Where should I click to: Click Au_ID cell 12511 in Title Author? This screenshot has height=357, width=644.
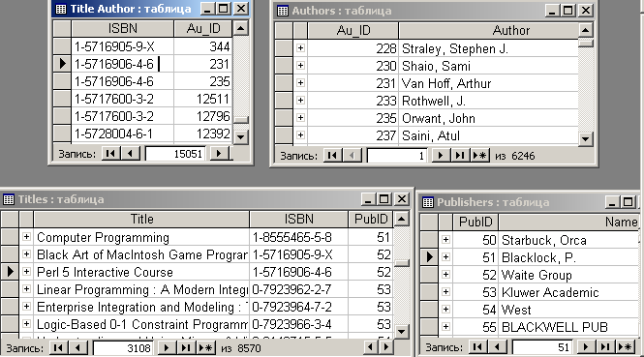[203, 99]
